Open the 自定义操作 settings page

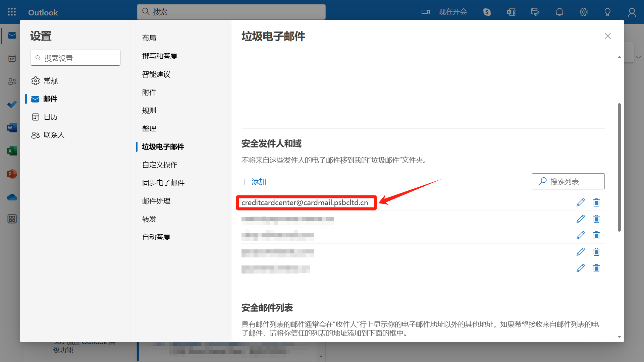[x=160, y=165]
